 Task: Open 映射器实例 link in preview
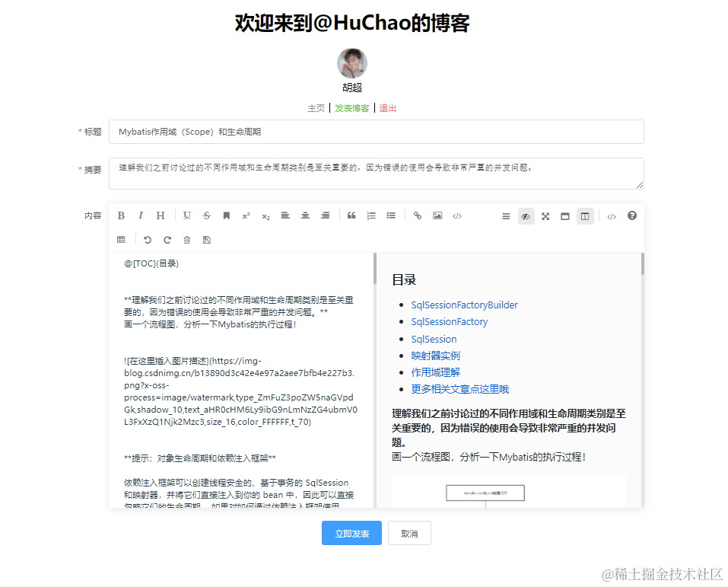tap(435, 356)
